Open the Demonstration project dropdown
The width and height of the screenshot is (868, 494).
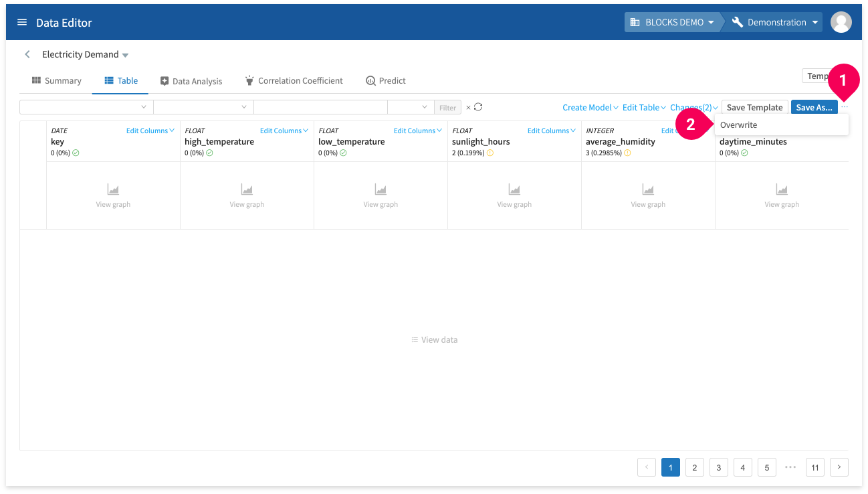coord(776,22)
